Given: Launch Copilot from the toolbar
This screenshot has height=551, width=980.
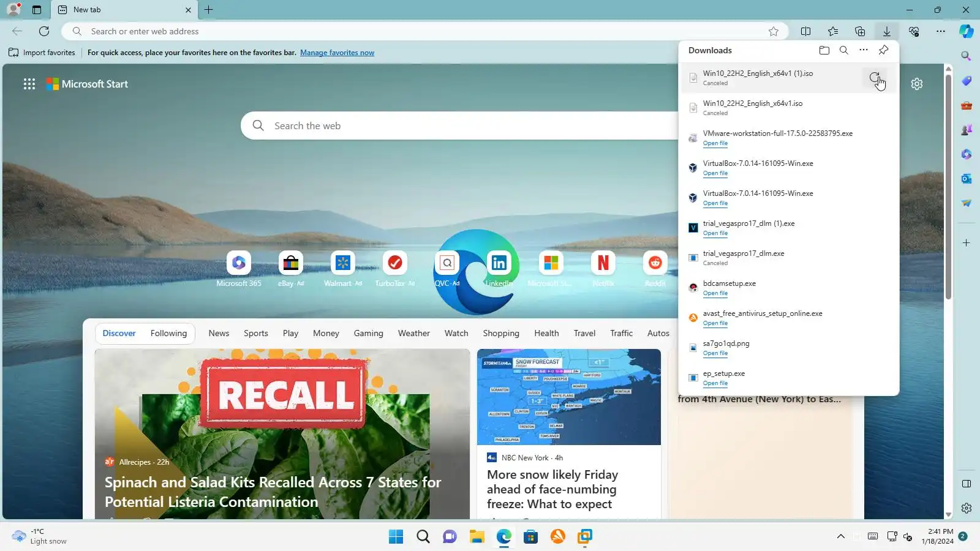Looking at the screenshot, I should 967,31.
